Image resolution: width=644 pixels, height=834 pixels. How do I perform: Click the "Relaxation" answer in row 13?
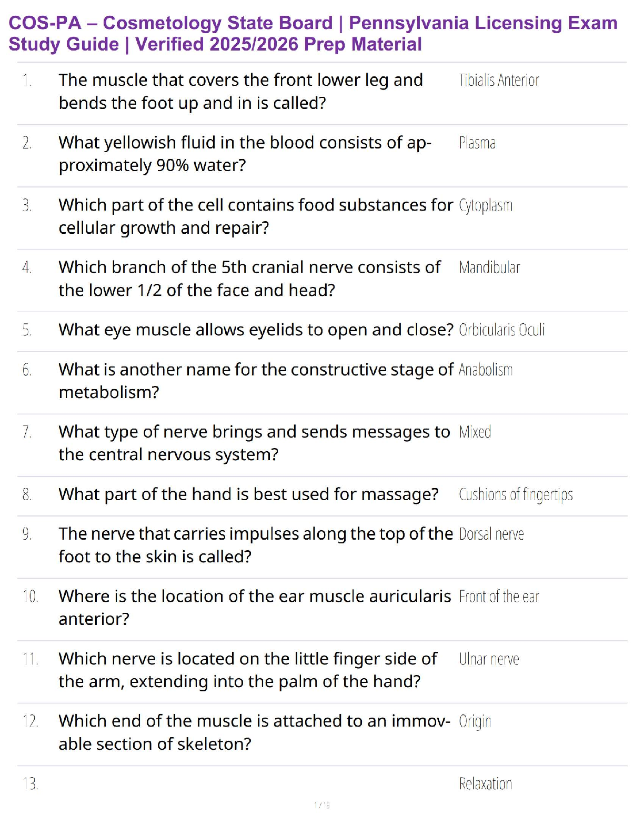coord(485,784)
